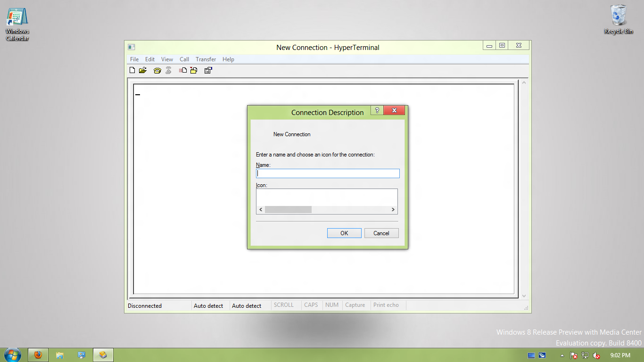Select the Recycle Bin desktop icon
644x362 pixels.
click(619, 19)
